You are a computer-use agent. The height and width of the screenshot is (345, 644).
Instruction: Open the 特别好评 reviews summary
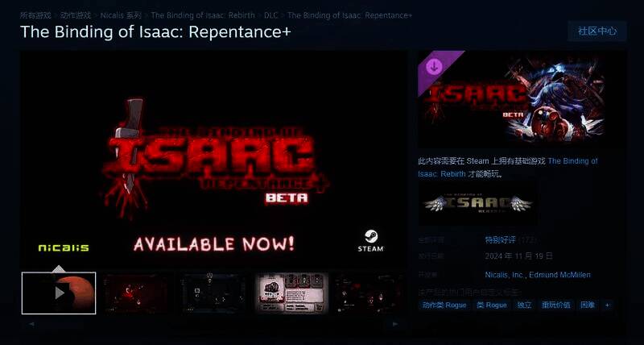(500, 239)
